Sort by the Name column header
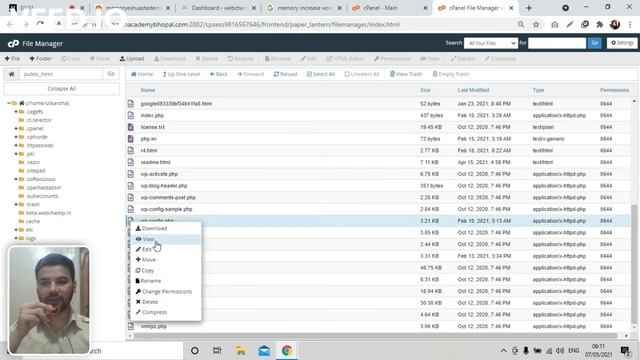Viewport: 640px width, 360px height. pos(148,90)
